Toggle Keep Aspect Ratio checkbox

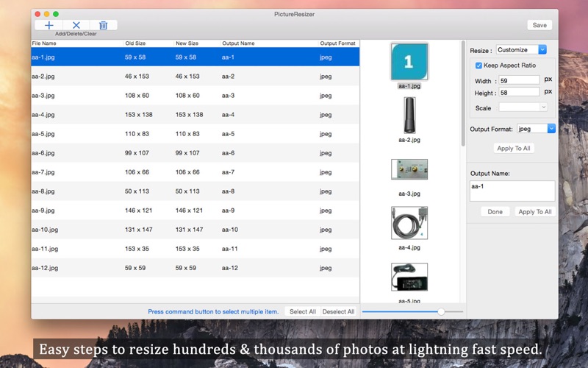coord(478,66)
